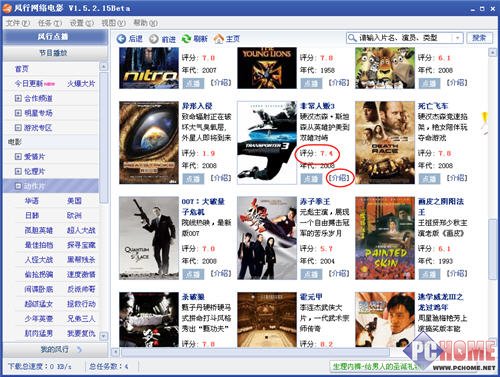
Task: Expand the 明星专场 tree node
Action: pos(18,113)
